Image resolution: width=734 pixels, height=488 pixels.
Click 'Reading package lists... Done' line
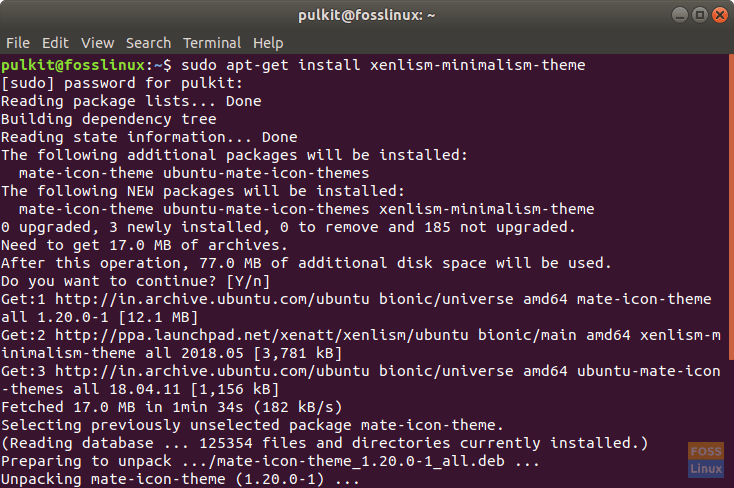point(131,101)
